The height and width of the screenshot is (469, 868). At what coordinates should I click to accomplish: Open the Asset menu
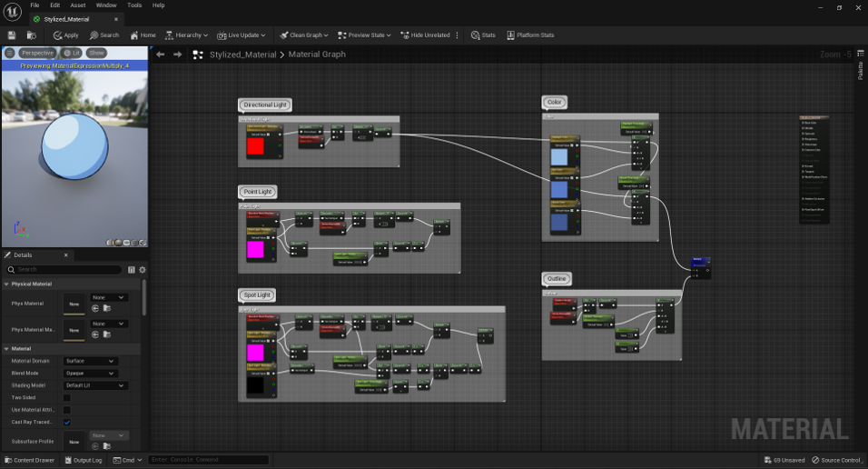pyautogui.click(x=78, y=5)
